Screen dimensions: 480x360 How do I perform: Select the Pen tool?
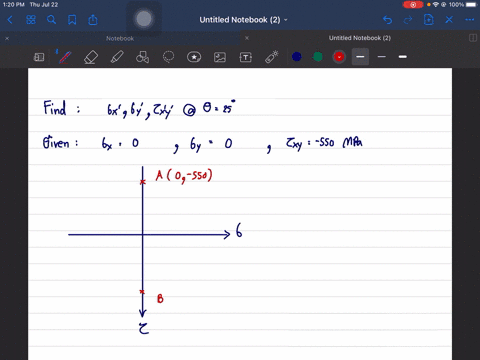click(x=64, y=57)
